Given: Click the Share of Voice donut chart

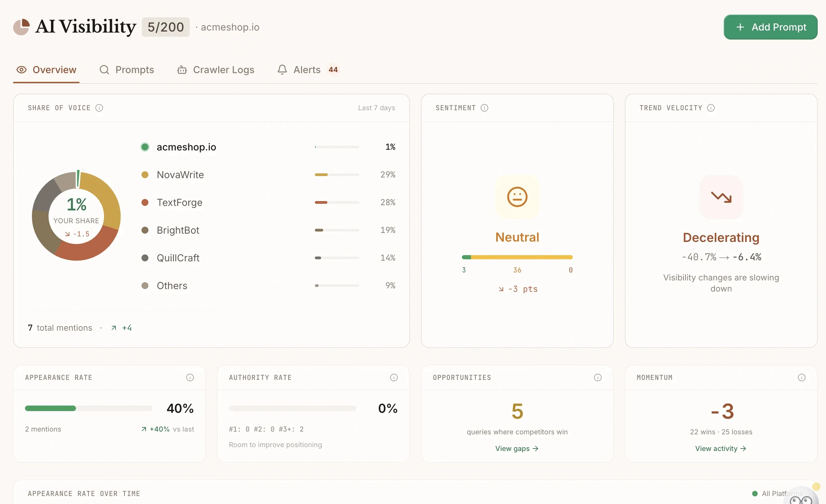Looking at the screenshot, I should pos(76,216).
